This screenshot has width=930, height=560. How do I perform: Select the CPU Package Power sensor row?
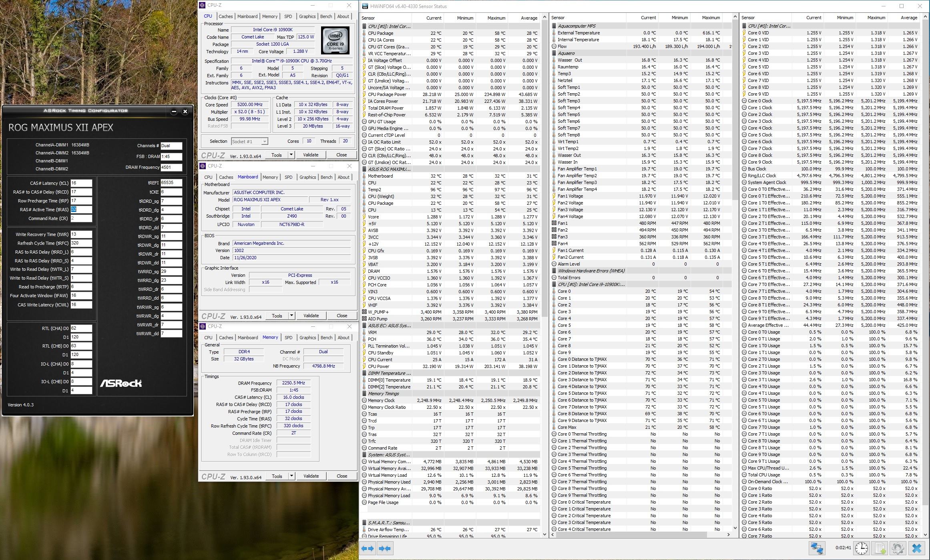(x=450, y=94)
